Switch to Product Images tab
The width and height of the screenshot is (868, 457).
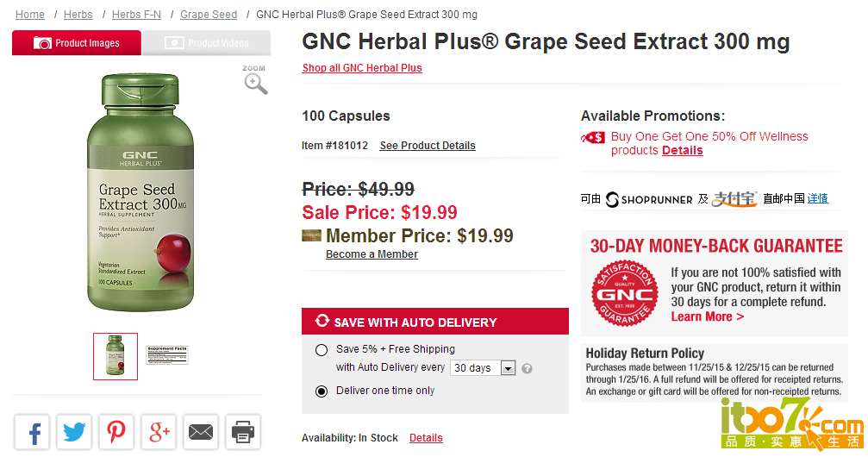pyautogui.click(x=77, y=42)
